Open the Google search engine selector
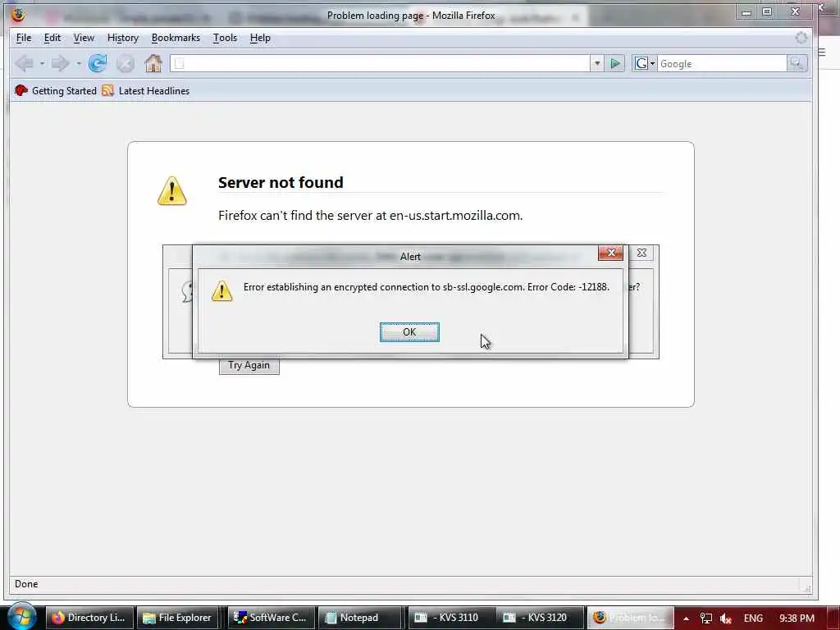This screenshot has width=840, height=630. click(645, 64)
